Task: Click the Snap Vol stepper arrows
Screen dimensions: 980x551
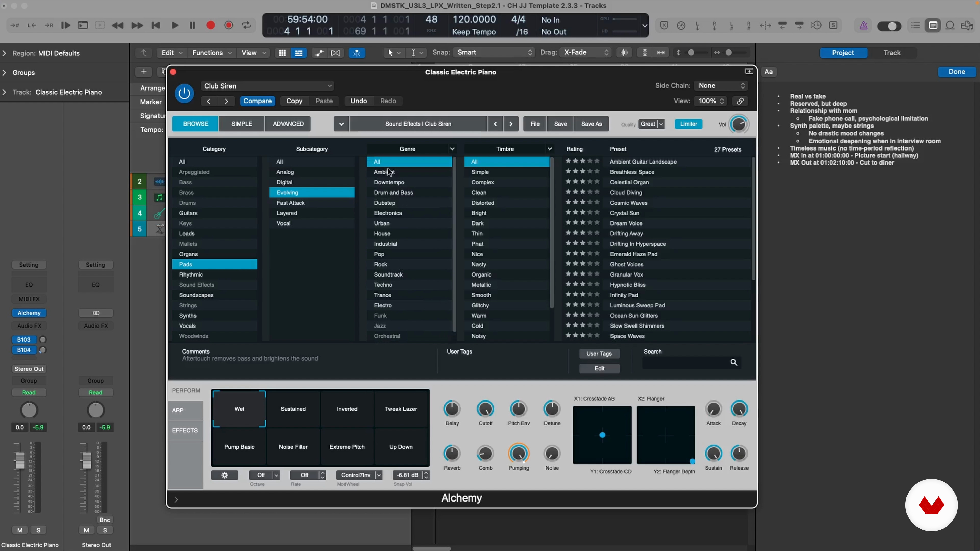Action: tap(426, 475)
